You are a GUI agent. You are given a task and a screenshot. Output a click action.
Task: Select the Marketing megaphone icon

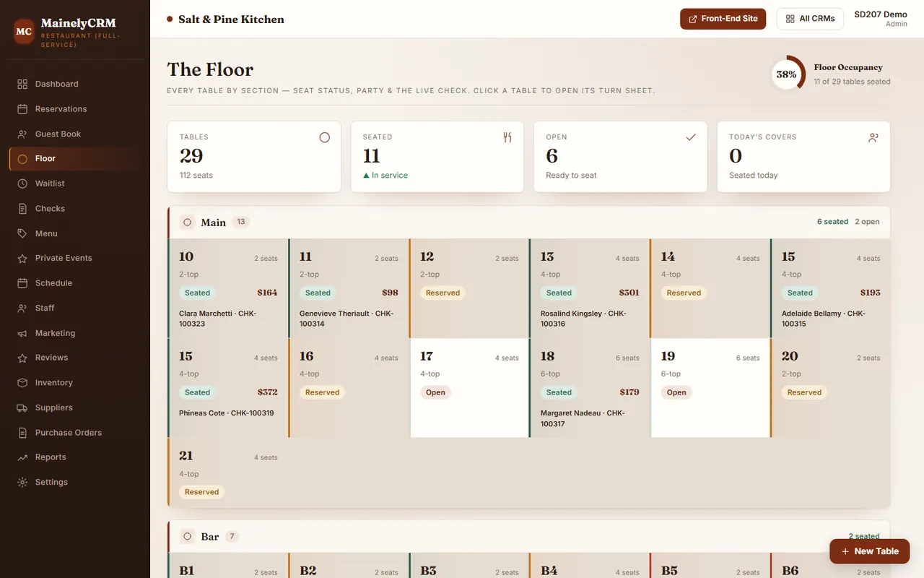22,333
